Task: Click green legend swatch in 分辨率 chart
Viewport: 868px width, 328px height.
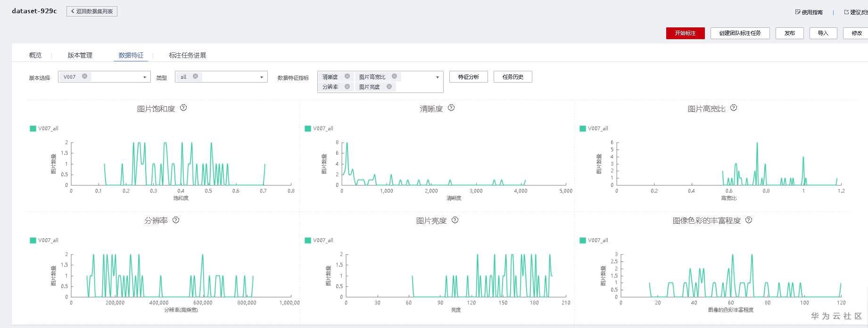Action: [33, 240]
